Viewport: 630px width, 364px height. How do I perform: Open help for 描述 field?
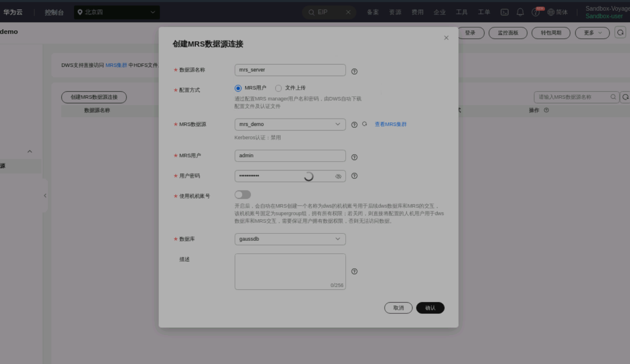pyautogui.click(x=354, y=272)
